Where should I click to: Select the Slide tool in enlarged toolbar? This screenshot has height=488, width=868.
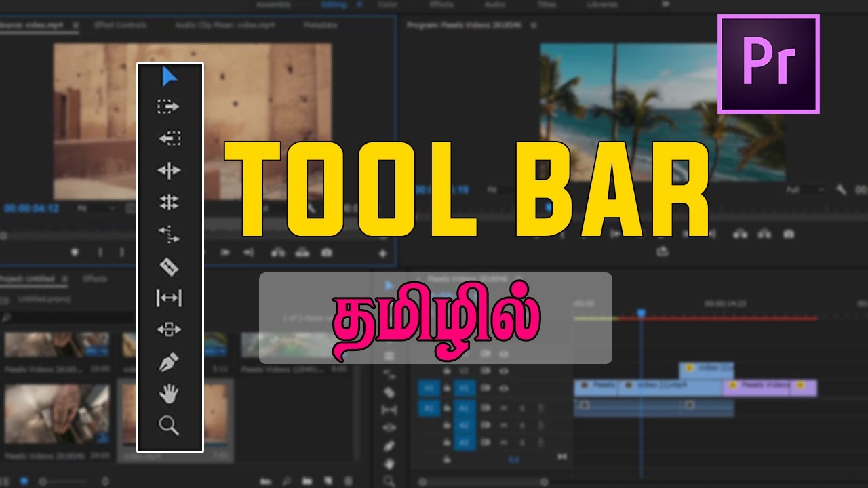tap(169, 330)
